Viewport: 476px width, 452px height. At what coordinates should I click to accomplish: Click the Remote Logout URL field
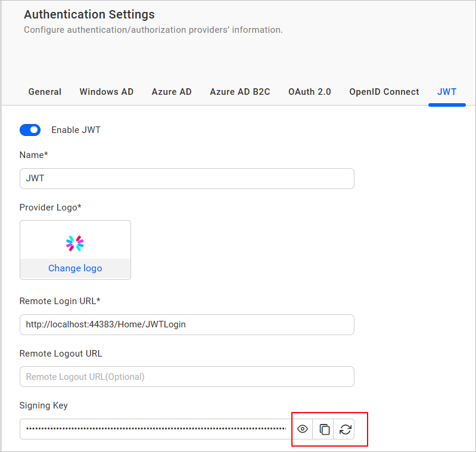pyautogui.click(x=186, y=376)
